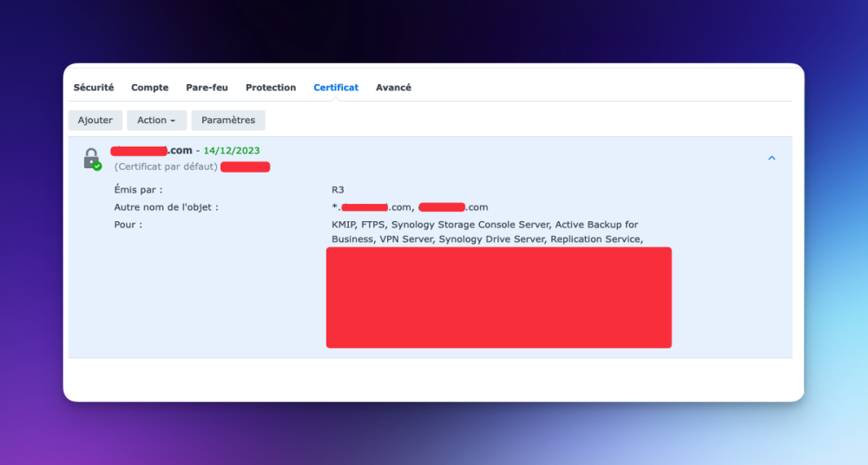This screenshot has width=868, height=465.
Task: Select the Protection tab
Action: click(271, 88)
